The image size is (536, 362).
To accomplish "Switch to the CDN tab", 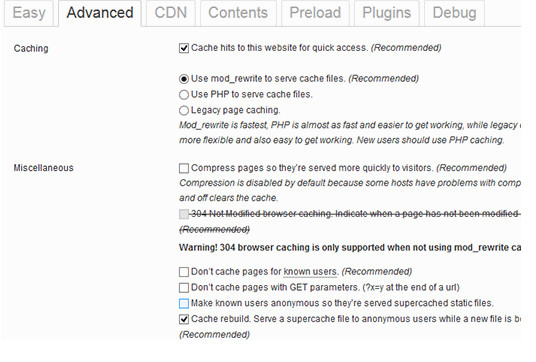I will (171, 13).
